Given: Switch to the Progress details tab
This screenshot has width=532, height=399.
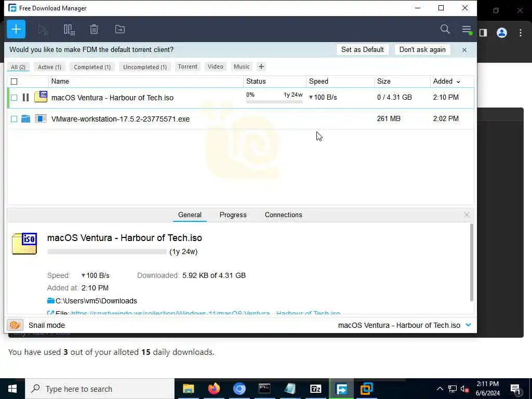Looking at the screenshot, I should 233,215.
